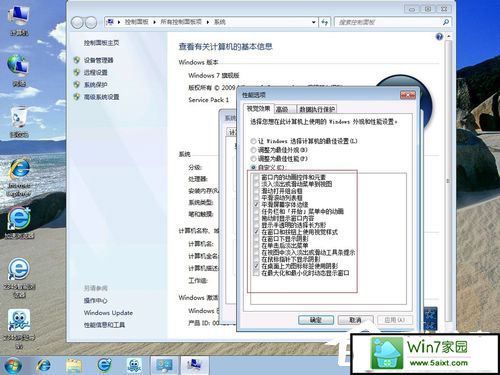Open the blue help question-mark icon
The width and height of the screenshot is (500, 375).
tap(439, 37)
